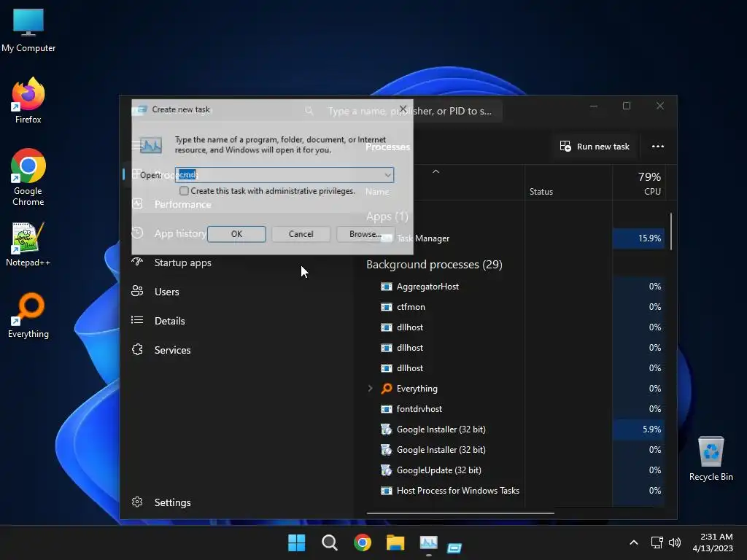This screenshot has width=747, height=560.
Task: Click Browse... in Create new task
Action: 365,234
